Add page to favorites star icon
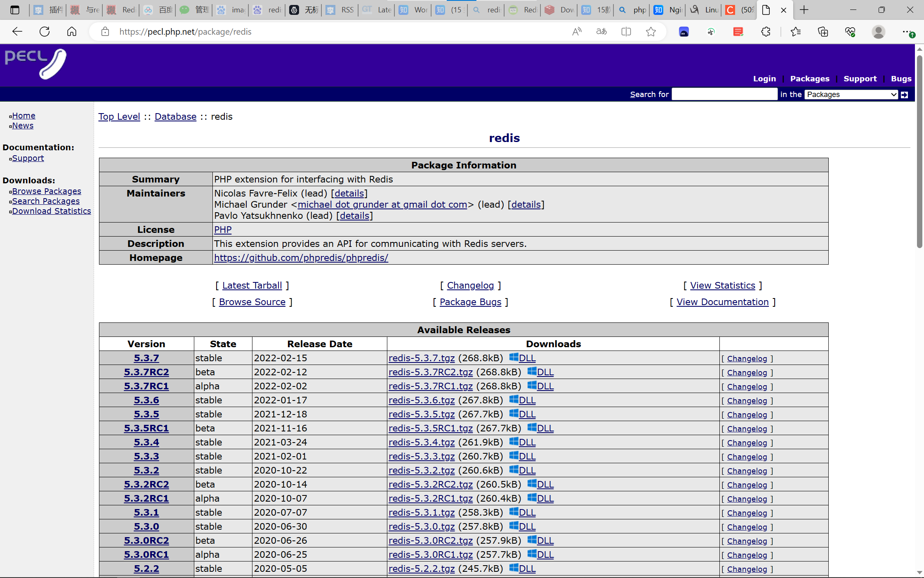The image size is (924, 578). coord(651,32)
